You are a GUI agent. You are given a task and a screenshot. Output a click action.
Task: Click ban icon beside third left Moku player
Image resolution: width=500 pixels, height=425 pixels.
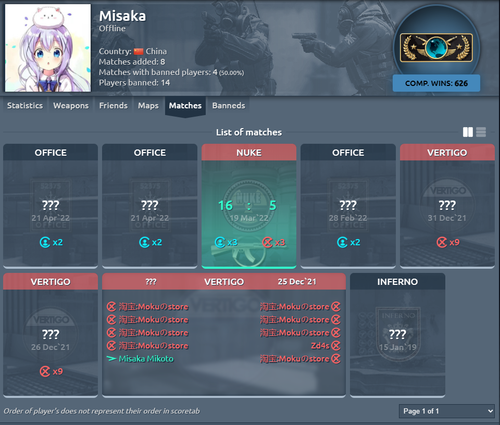tap(111, 332)
